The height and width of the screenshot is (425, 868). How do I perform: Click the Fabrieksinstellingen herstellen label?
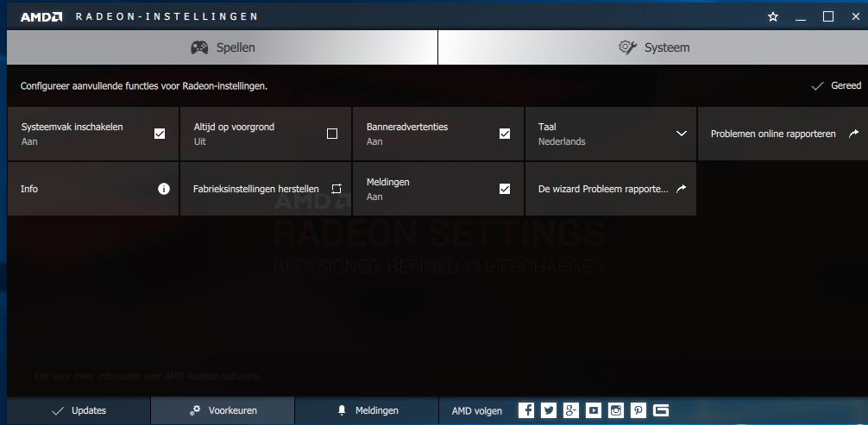[256, 190]
